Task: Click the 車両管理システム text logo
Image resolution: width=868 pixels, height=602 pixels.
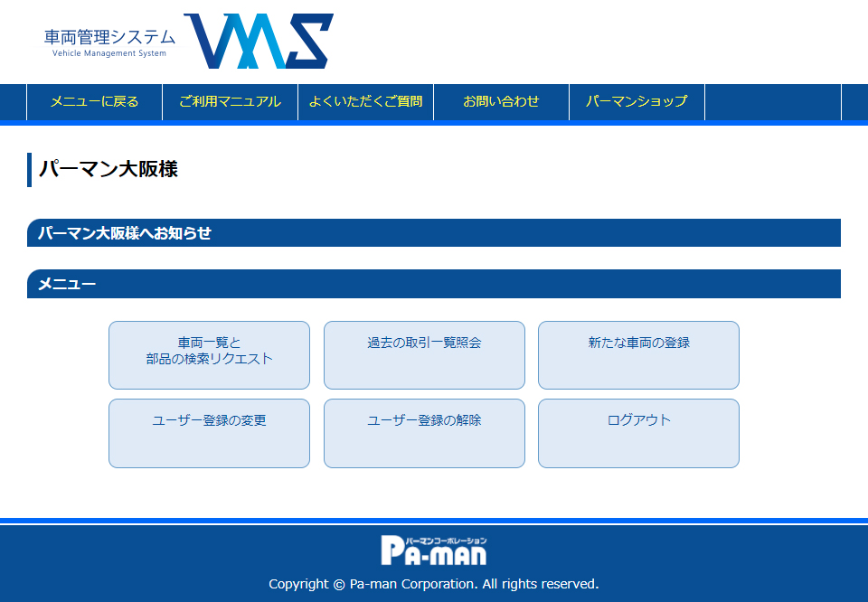Action: [106, 38]
